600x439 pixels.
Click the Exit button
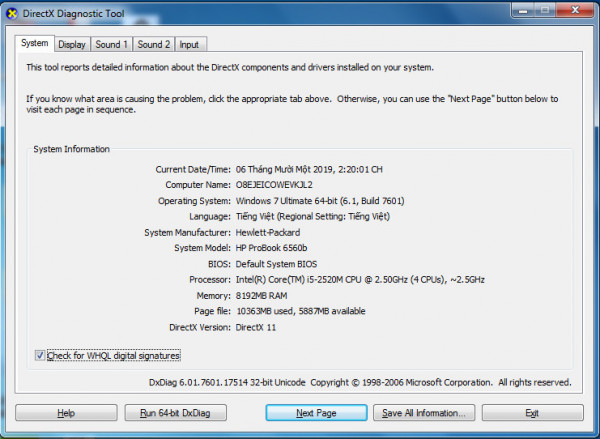point(532,413)
